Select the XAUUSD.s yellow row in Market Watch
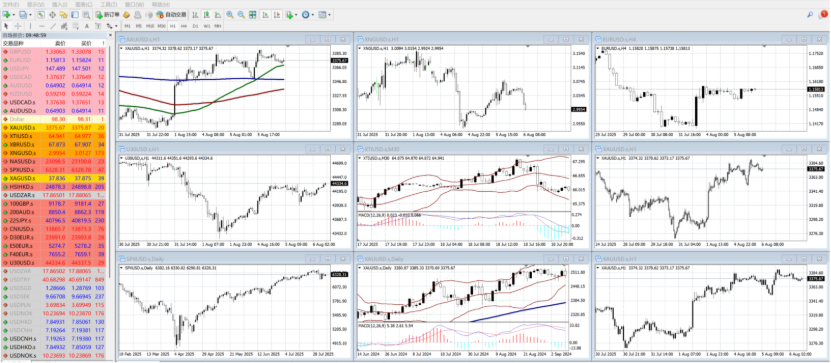The width and height of the screenshot is (831, 363). tap(54, 127)
